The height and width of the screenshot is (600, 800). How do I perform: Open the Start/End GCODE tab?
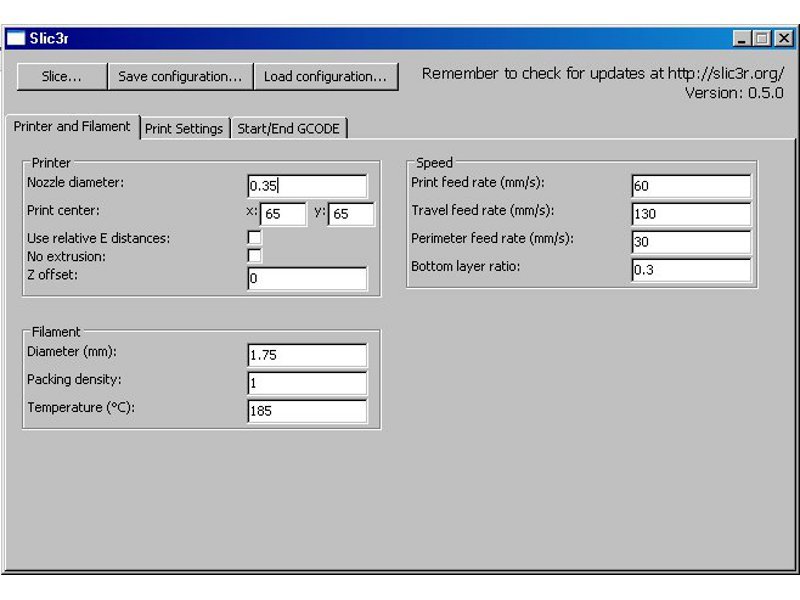288,129
